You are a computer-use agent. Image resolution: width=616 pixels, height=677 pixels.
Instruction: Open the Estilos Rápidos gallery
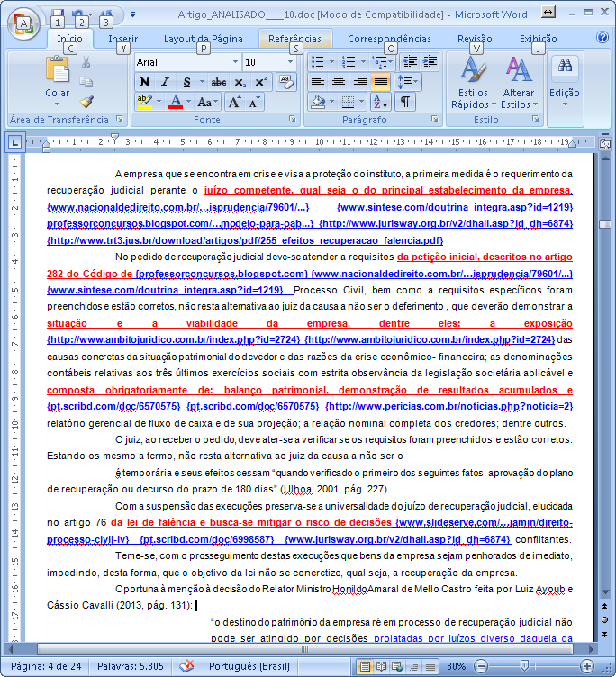pyautogui.click(x=473, y=82)
